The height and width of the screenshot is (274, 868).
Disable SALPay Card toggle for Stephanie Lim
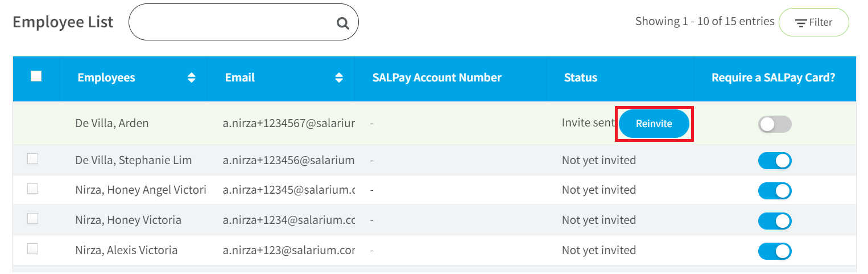[x=775, y=161]
